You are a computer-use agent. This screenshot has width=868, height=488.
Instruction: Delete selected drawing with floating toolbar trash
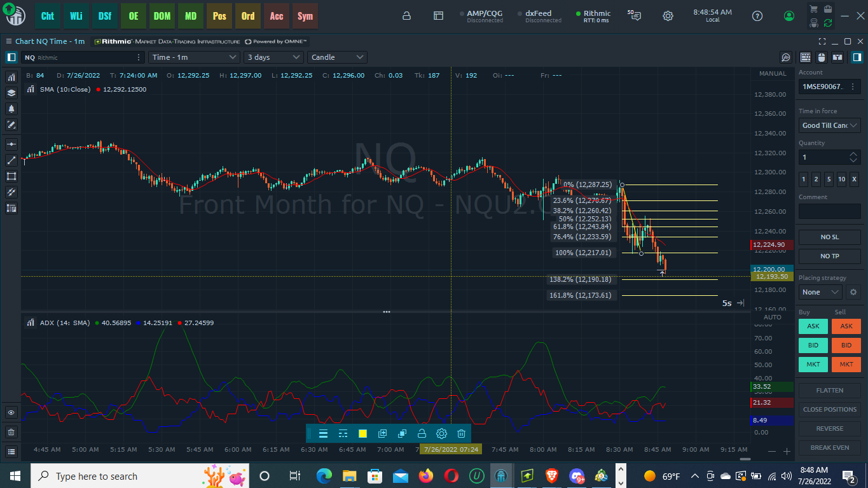(x=462, y=434)
